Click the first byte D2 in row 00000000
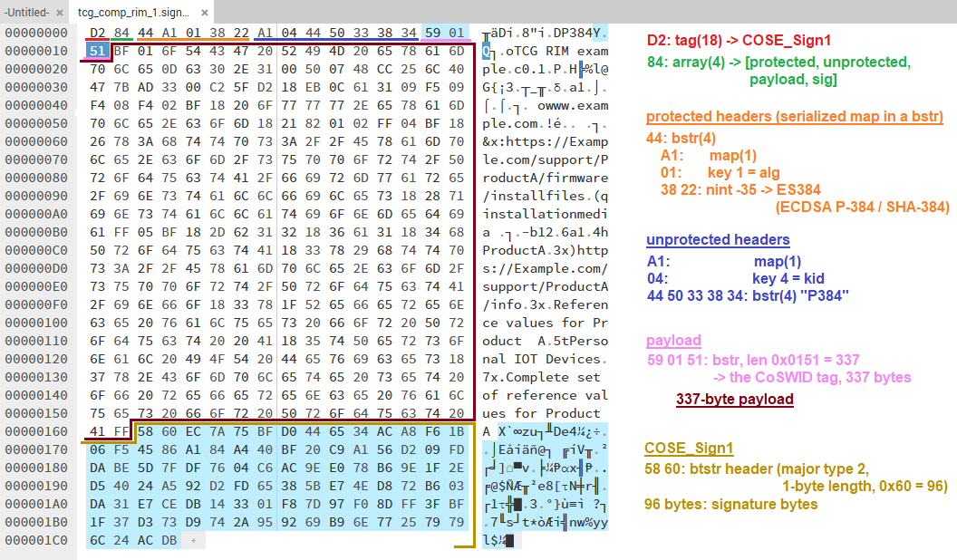 pos(97,33)
